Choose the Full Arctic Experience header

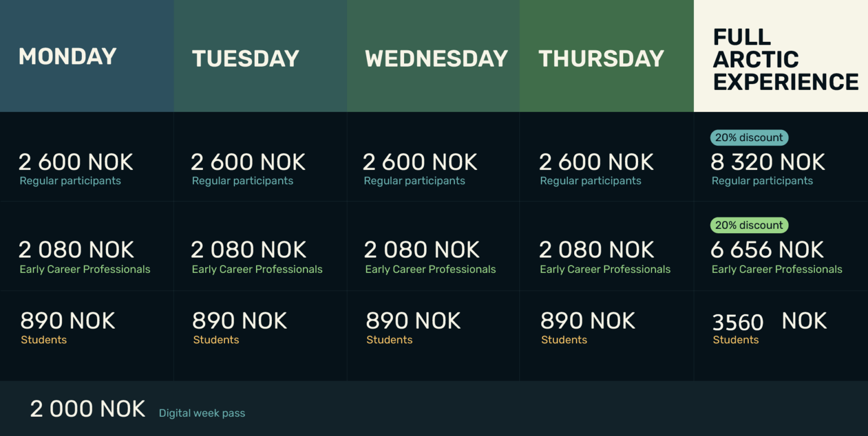coord(785,59)
